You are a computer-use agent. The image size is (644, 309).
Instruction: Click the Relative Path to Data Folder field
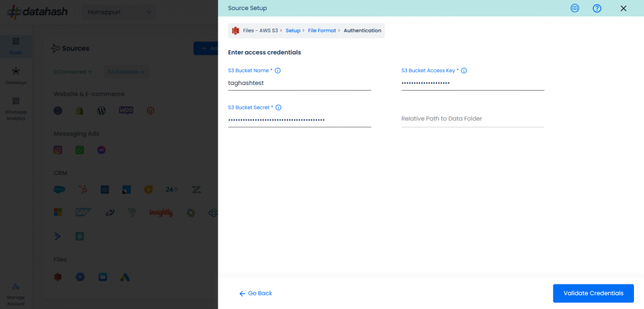coord(472,119)
